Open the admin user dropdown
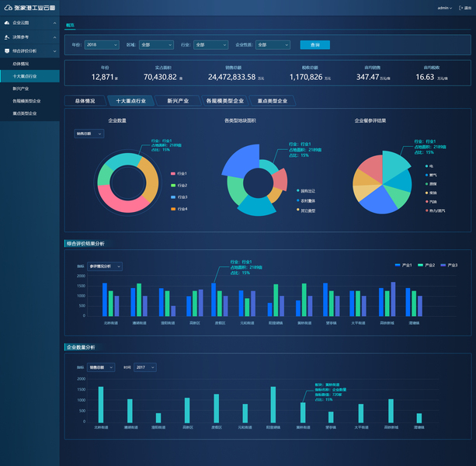The height and width of the screenshot is (466, 476). click(445, 8)
